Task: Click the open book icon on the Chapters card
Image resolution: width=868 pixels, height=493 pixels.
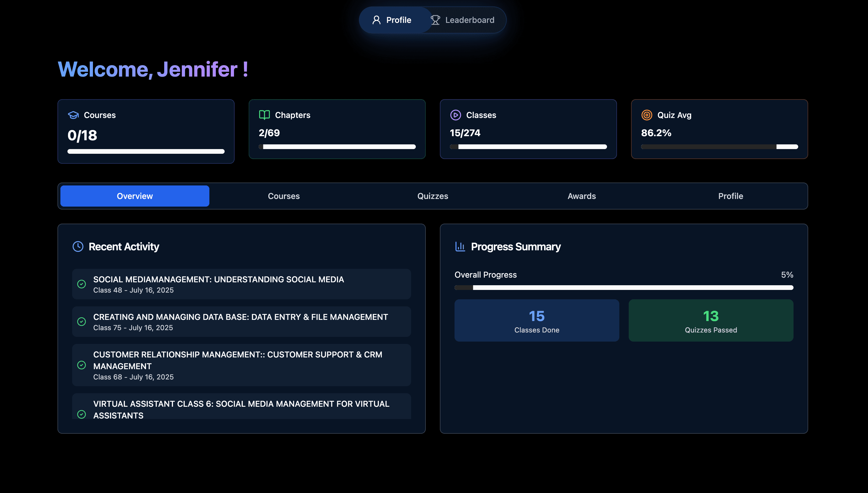Action: point(264,115)
